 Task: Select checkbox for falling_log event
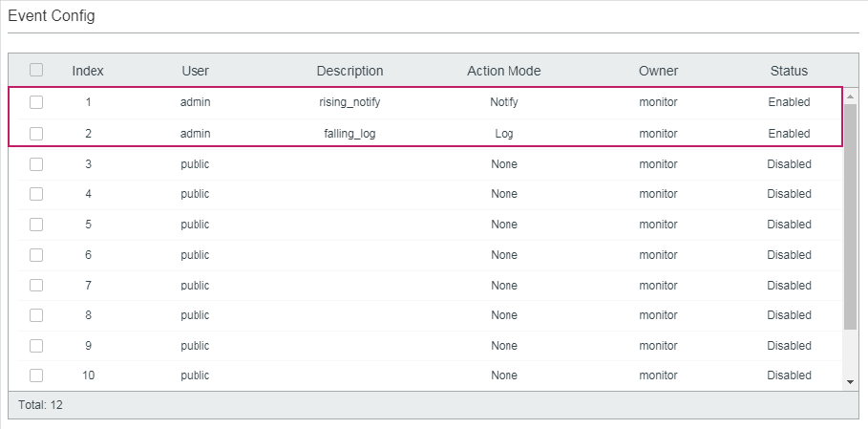pyautogui.click(x=36, y=134)
